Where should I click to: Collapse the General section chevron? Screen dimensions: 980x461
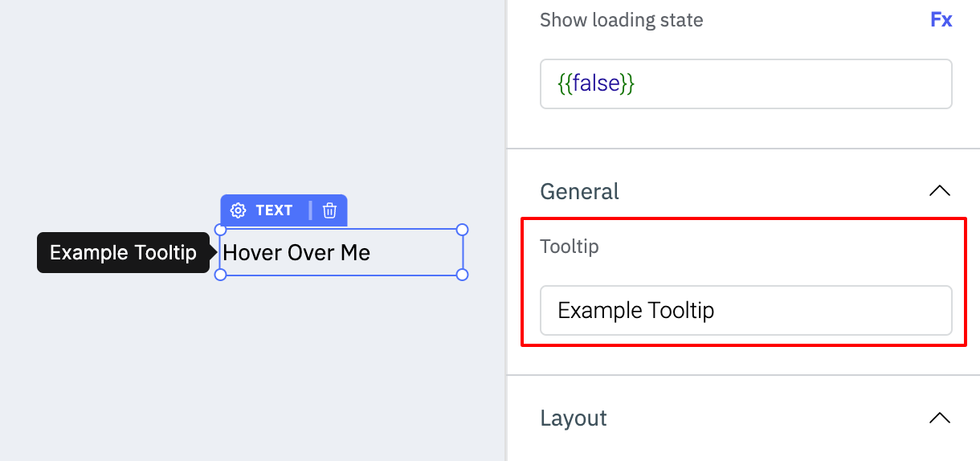939,191
